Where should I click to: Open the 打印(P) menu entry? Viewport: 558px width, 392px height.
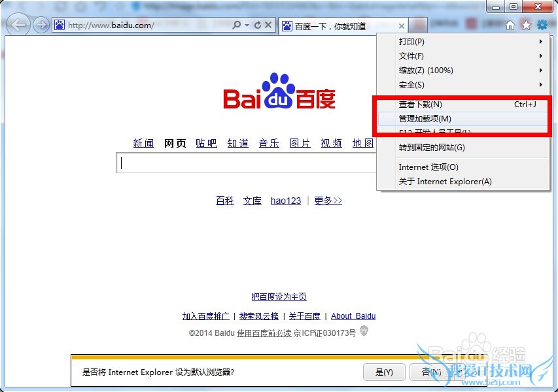pyautogui.click(x=463, y=42)
